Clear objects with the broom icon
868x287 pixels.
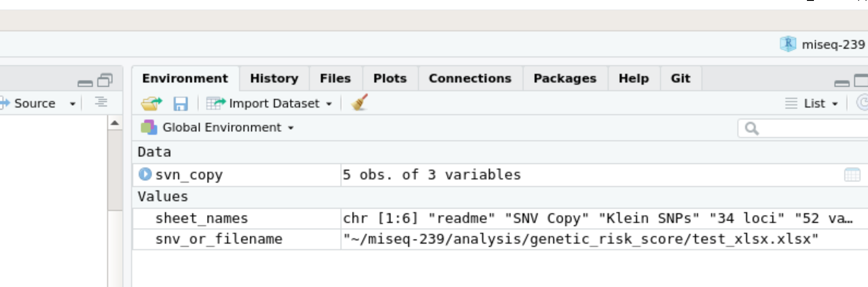tap(359, 103)
